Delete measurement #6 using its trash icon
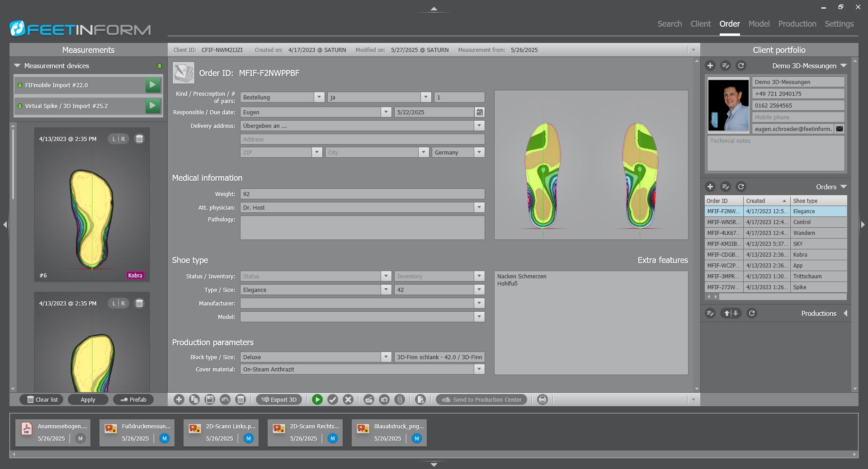 [x=140, y=139]
